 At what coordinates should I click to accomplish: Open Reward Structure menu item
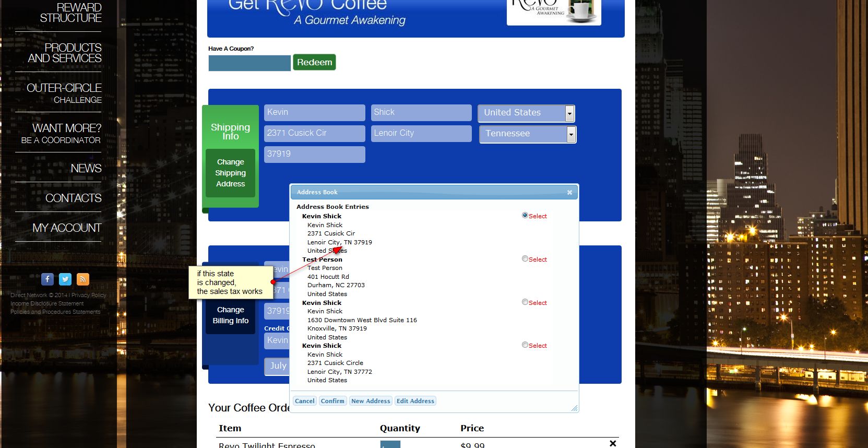(x=71, y=13)
